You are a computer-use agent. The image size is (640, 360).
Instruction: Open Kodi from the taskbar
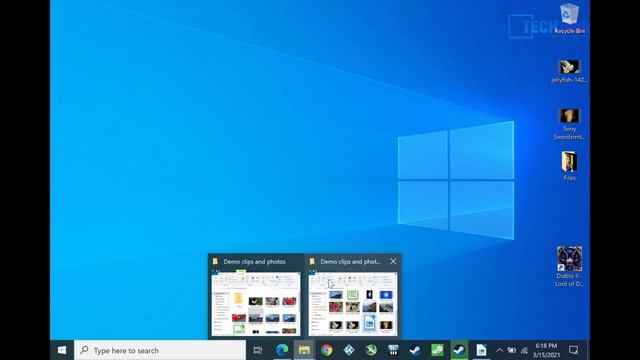(x=349, y=350)
